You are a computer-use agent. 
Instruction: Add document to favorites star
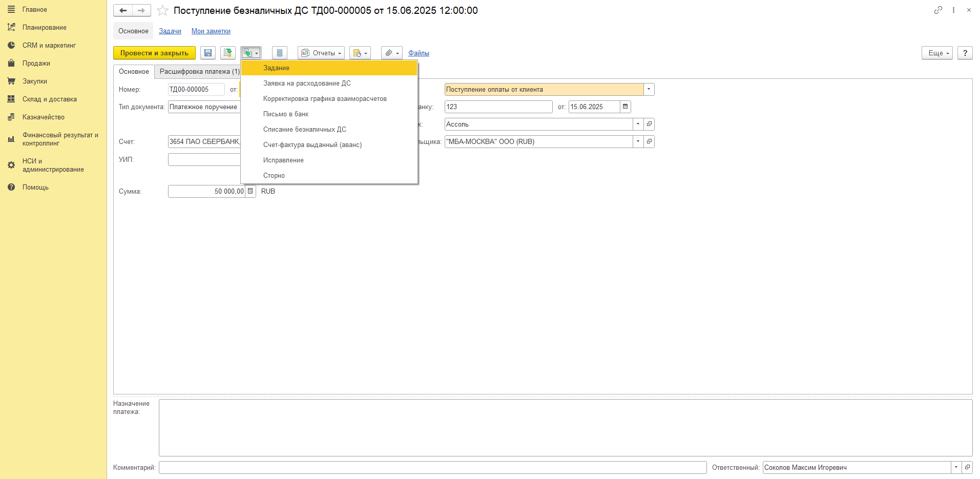(162, 10)
